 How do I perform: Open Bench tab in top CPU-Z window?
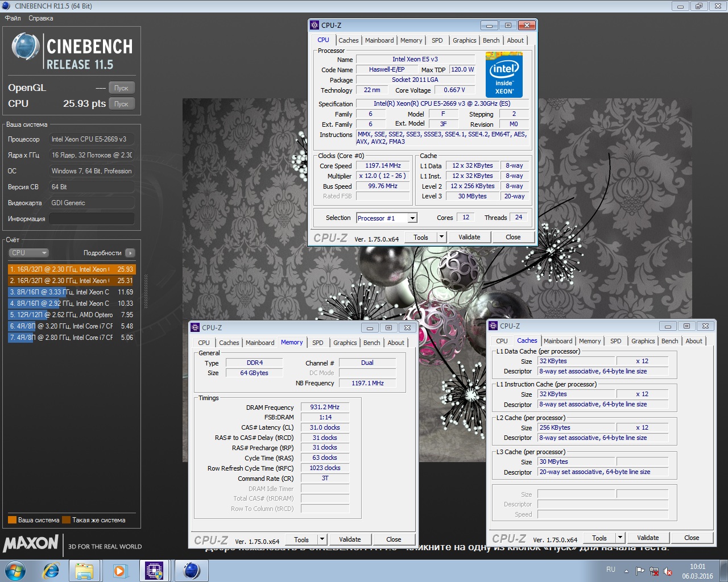click(491, 40)
